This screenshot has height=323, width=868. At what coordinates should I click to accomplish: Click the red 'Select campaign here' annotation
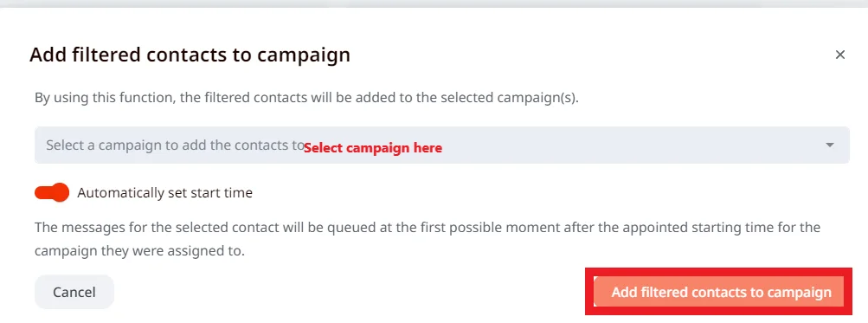click(x=372, y=148)
